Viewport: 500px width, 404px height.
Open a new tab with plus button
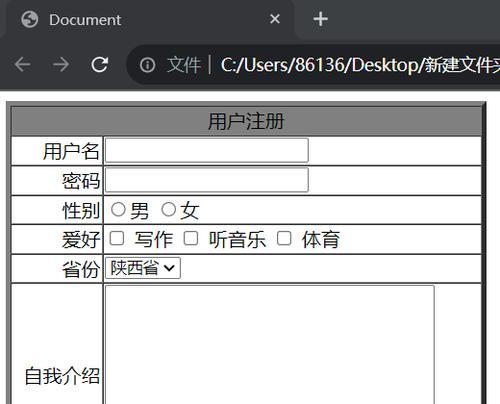[320, 19]
